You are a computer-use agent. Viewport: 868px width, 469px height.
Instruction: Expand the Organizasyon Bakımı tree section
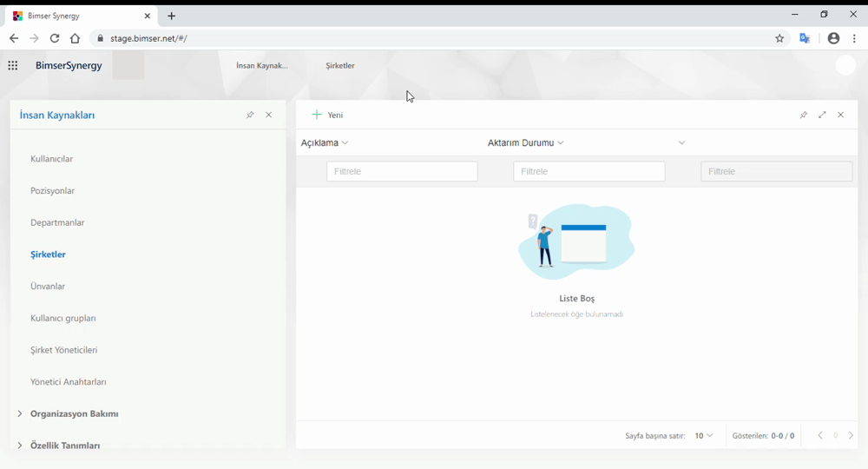pyautogui.click(x=20, y=413)
